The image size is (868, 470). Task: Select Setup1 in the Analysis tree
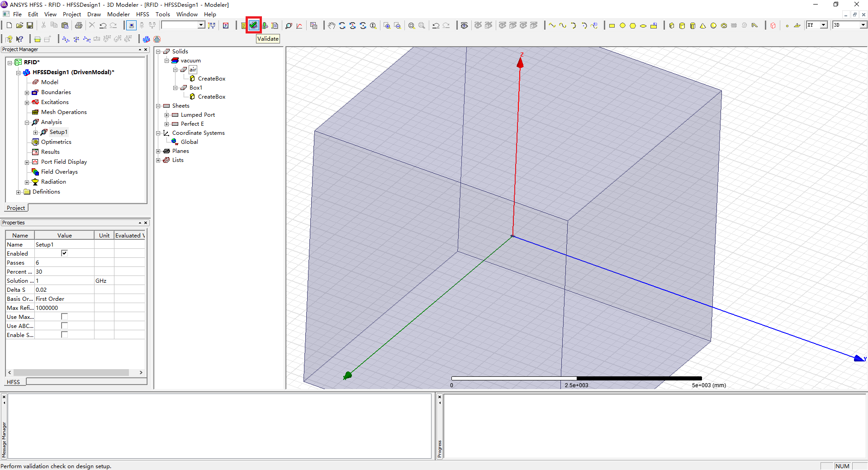pyautogui.click(x=58, y=132)
